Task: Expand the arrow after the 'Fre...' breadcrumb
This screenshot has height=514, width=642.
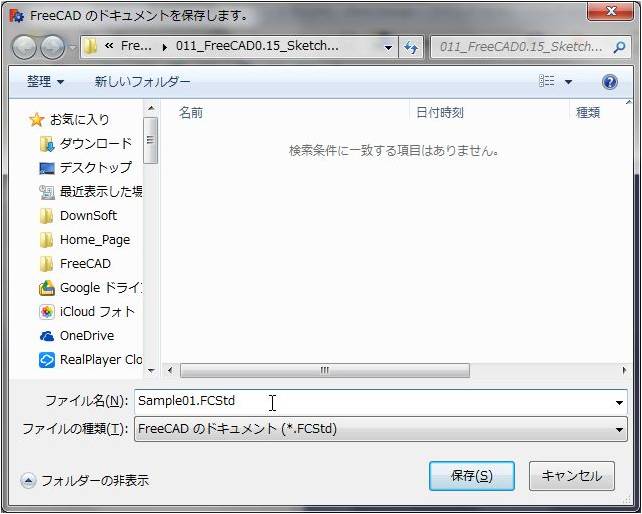Action: (165, 47)
